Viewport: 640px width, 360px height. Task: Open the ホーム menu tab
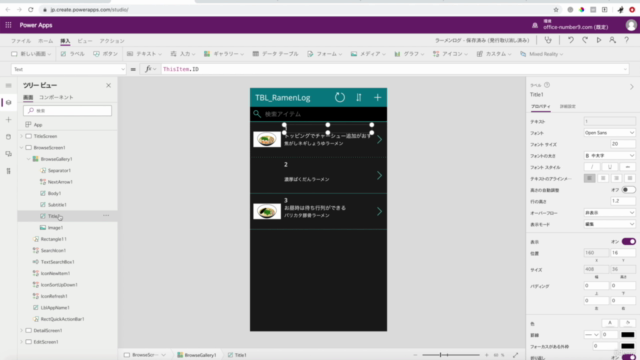pos(46,41)
